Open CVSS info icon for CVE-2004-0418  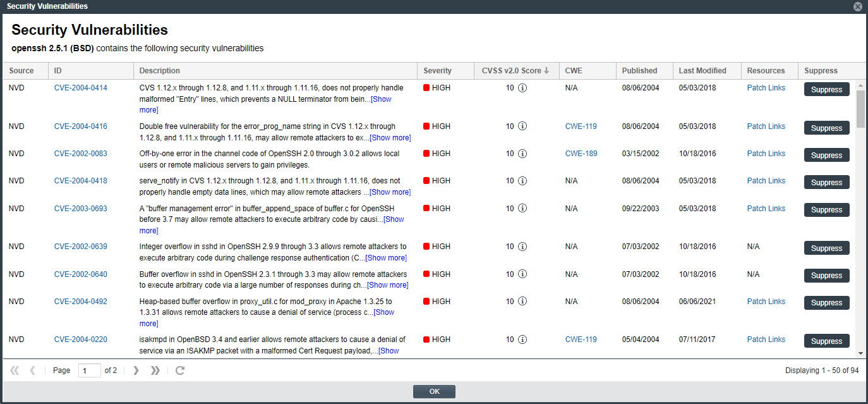522,181
